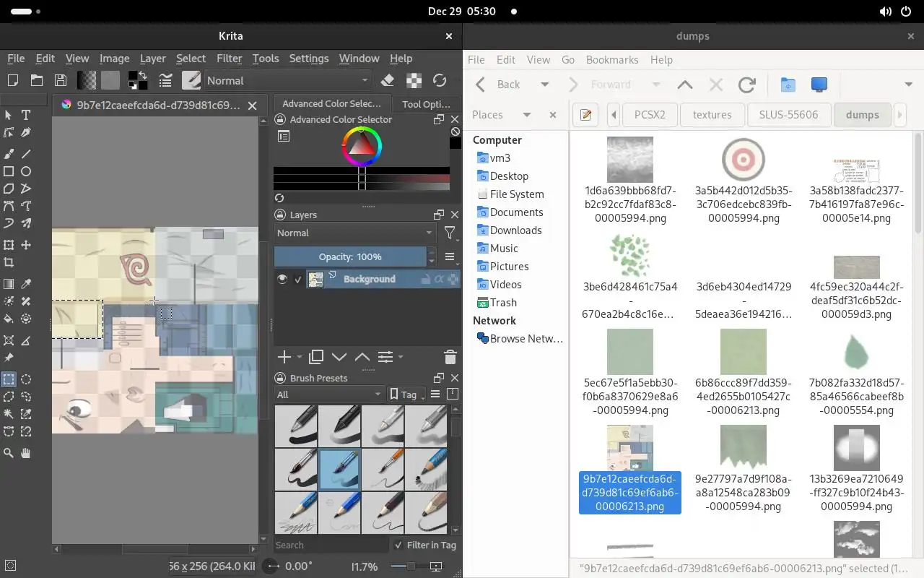Image resolution: width=924 pixels, height=578 pixels.
Task: Select the Crop tool
Action: point(9,263)
